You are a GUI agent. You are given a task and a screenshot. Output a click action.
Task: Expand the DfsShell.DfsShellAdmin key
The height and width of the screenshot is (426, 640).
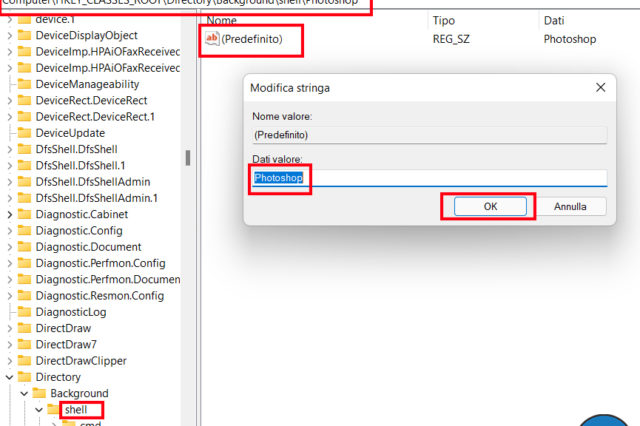click(9, 182)
